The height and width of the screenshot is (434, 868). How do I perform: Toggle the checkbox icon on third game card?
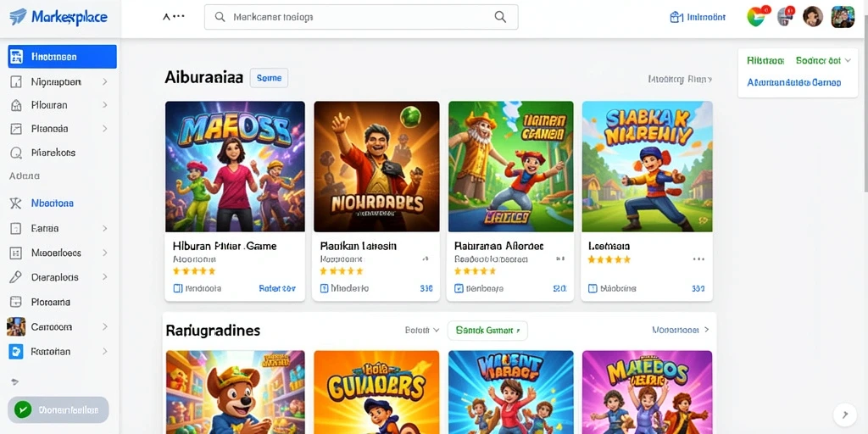(x=459, y=288)
